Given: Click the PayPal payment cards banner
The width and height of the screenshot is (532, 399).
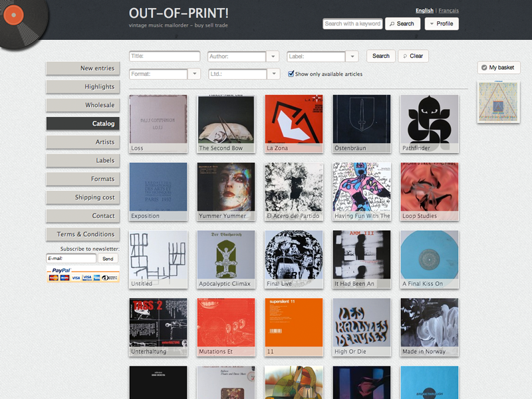Looking at the screenshot, I should [x=82, y=275].
